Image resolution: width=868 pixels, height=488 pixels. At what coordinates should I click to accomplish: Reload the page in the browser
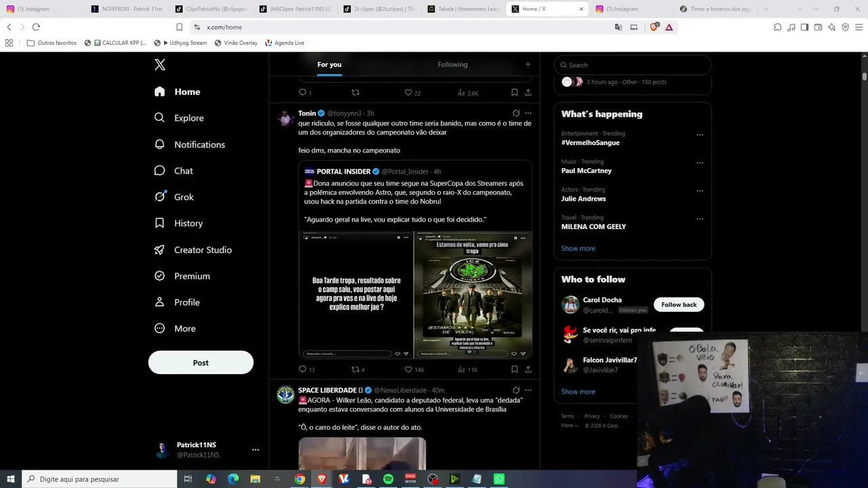coord(36,27)
